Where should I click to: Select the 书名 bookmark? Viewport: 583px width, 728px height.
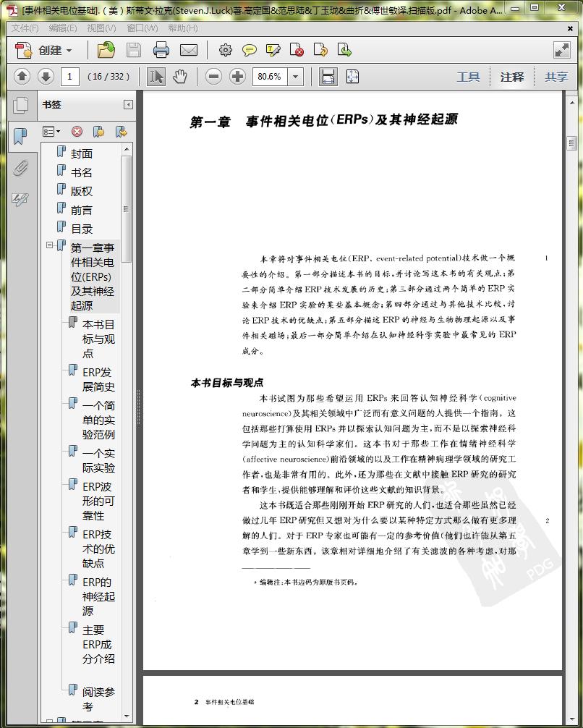[82, 173]
